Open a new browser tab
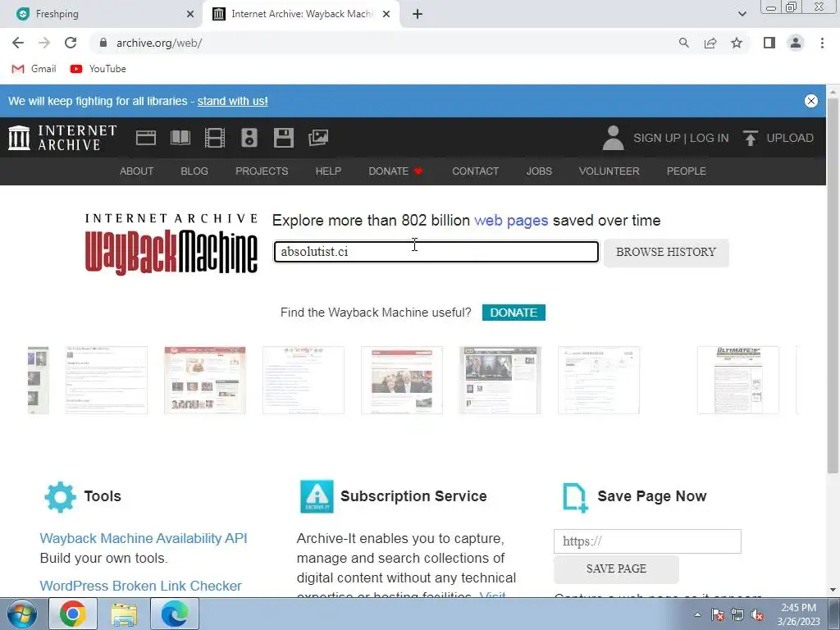The height and width of the screenshot is (630, 840). point(418,15)
